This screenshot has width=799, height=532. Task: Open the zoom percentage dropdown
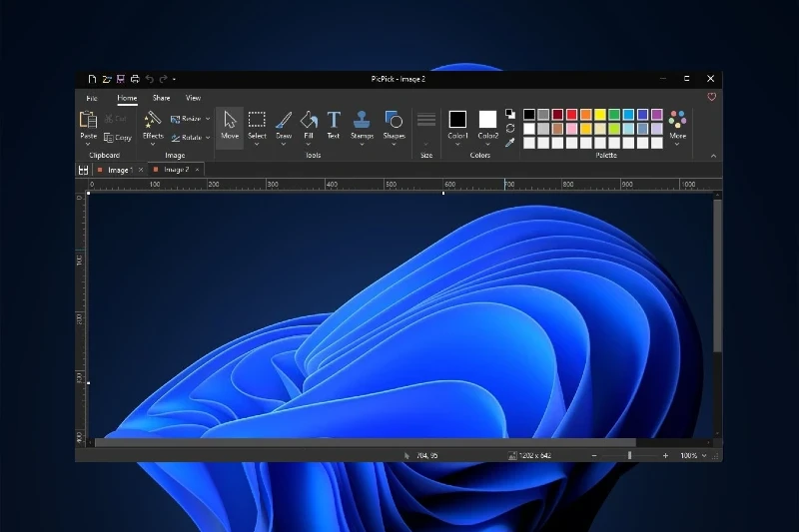pyautogui.click(x=704, y=455)
